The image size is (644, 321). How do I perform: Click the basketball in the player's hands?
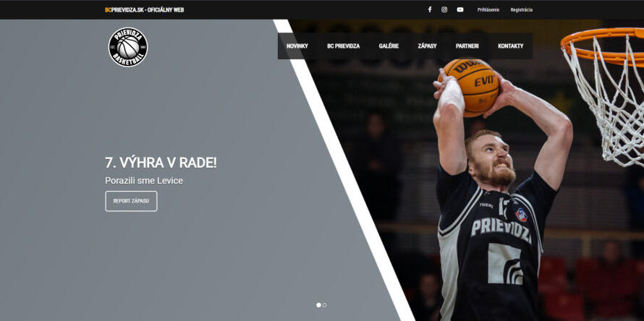tap(472, 83)
